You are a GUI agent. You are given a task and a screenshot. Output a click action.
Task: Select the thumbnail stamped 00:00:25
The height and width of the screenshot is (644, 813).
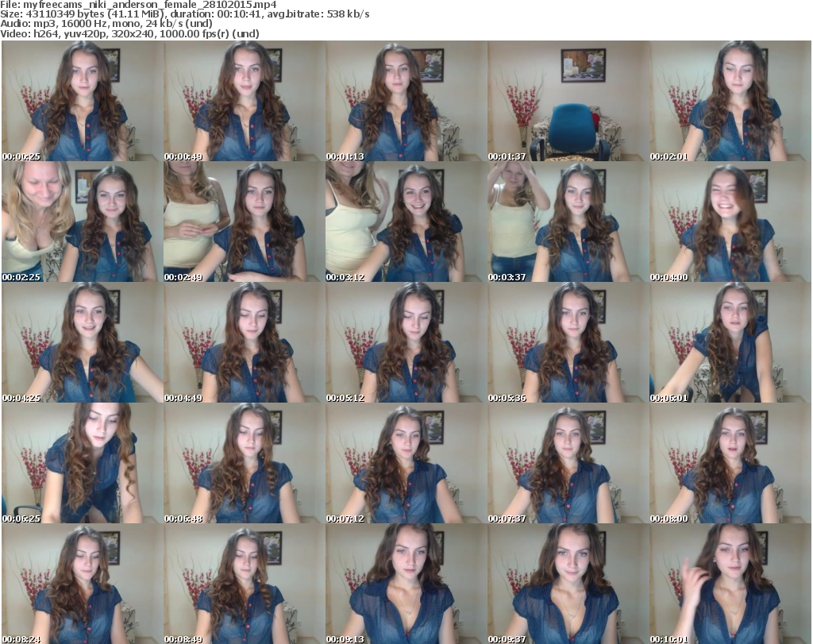83,101
